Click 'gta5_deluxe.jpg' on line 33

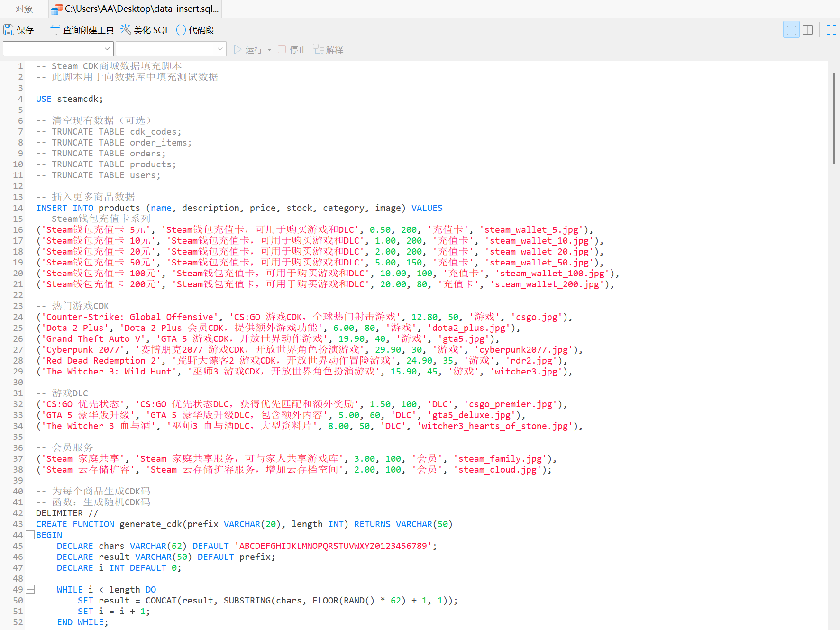click(x=471, y=415)
